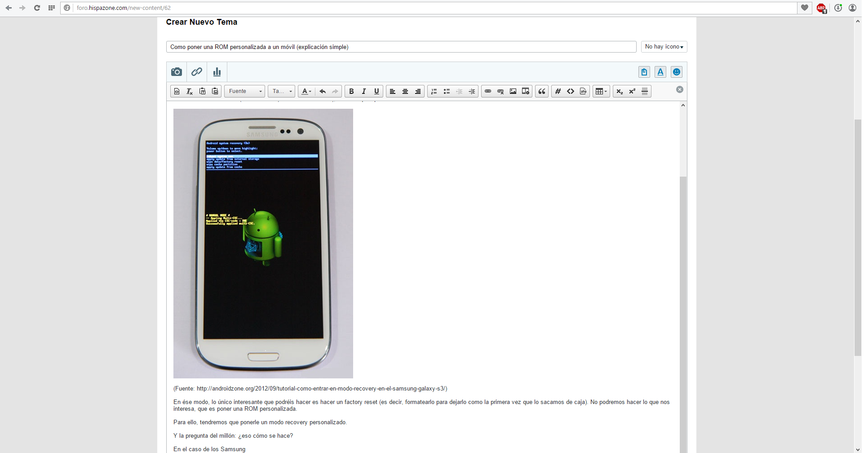Click the remove format icon
Image resolution: width=868 pixels, height=453 pixels.
[190, 91]
